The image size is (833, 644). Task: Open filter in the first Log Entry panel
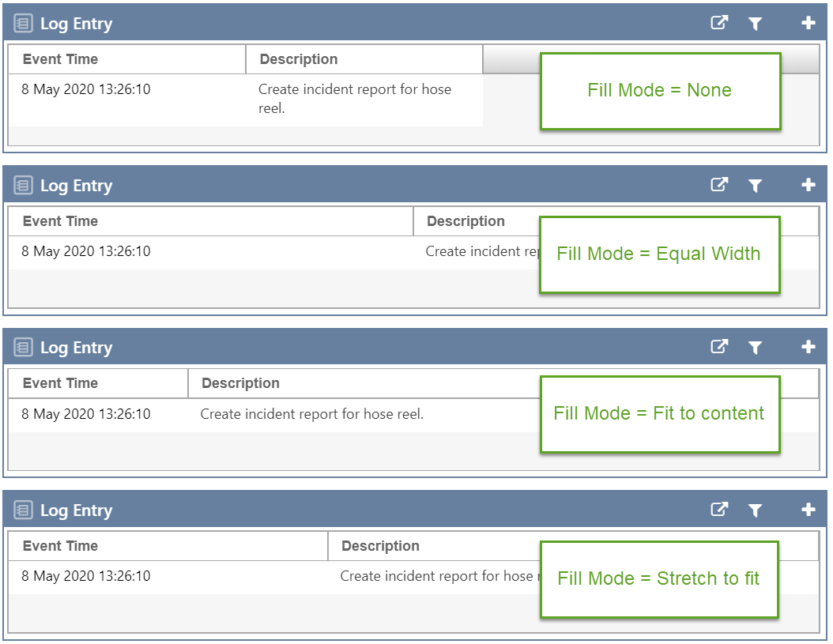[x=756, y=24]
